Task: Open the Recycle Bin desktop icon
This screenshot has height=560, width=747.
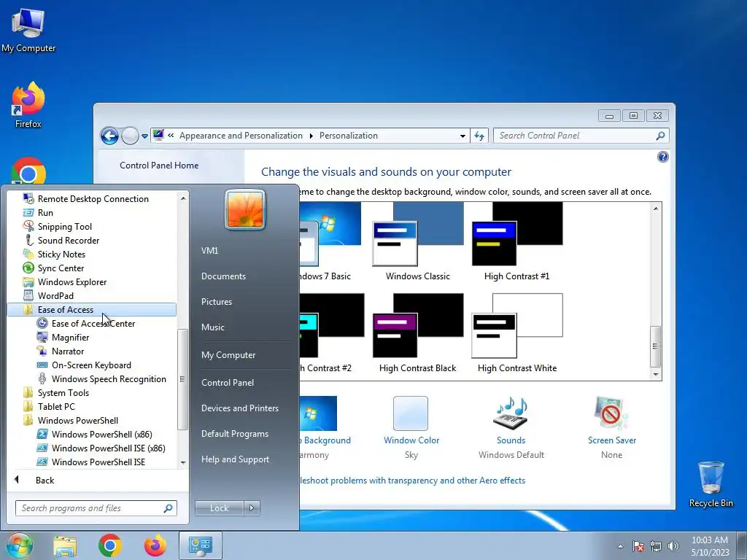Action: [x=711, y=484]
